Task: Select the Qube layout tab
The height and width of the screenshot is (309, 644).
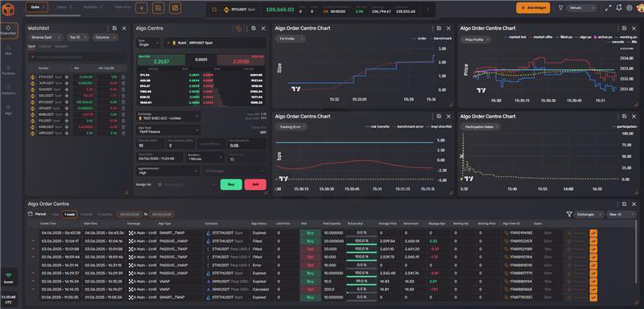Action: pos(37,7)
